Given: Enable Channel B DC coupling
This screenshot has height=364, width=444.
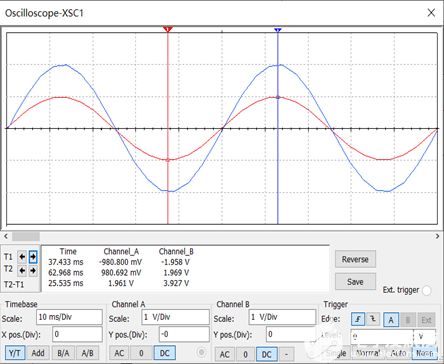Looking at the screenshot, I should tap(266, 354).
